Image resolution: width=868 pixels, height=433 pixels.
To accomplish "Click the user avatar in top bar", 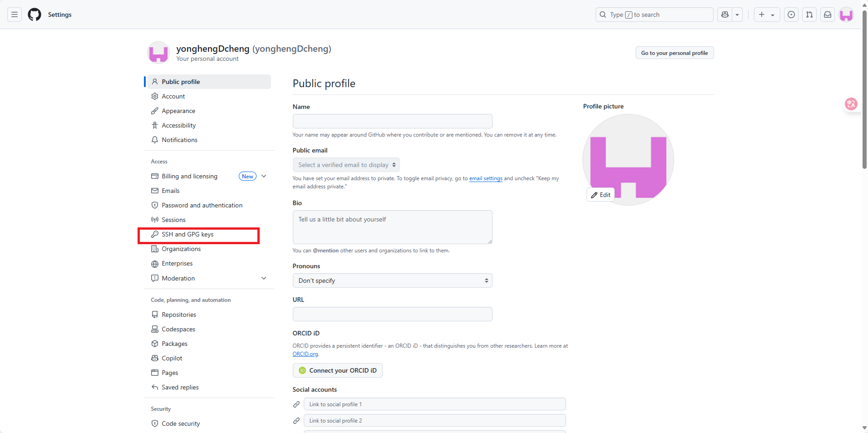I will pyautogui.click(x=846, y=15).
